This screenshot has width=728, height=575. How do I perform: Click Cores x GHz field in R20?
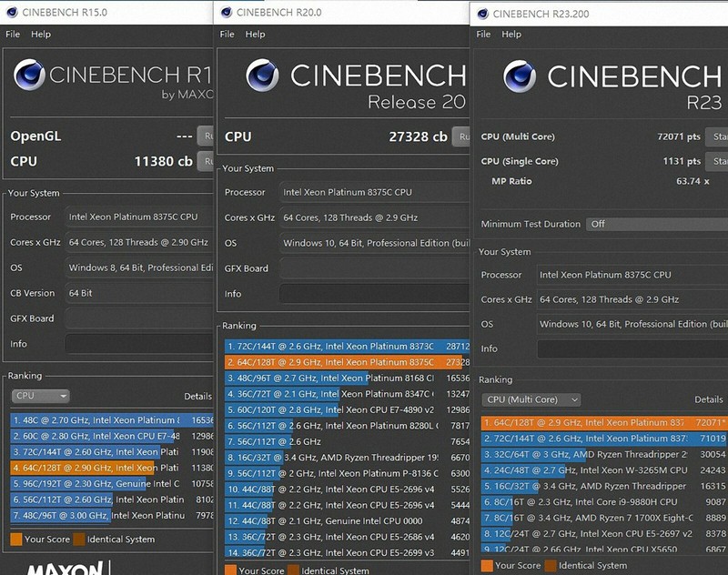coord(374,217)
